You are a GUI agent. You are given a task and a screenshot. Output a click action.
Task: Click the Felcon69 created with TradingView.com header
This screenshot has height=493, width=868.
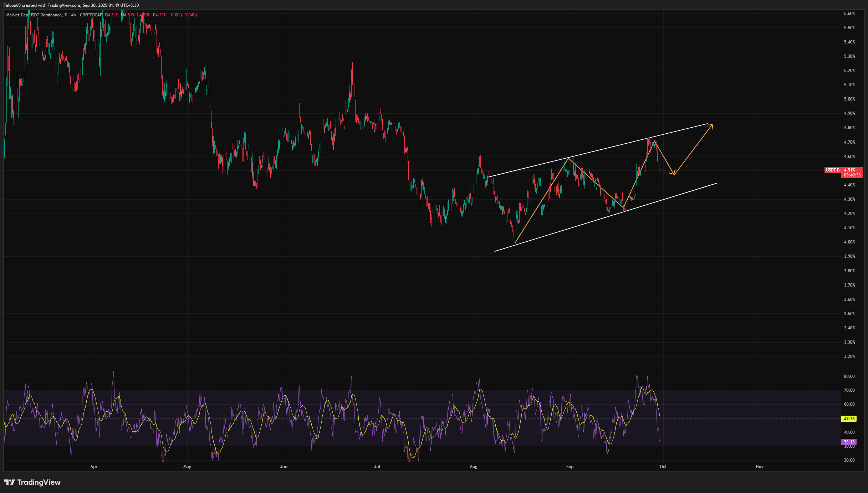coord(71,5)
